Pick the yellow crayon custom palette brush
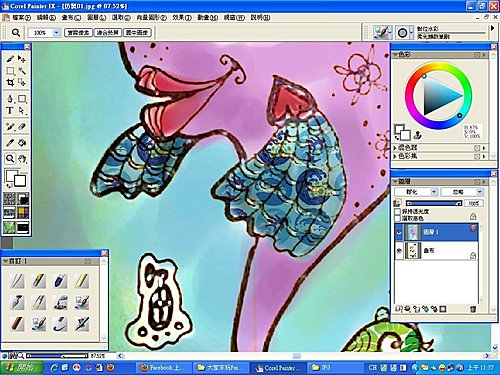The image size is (500, 375). [x=82, y=281]
